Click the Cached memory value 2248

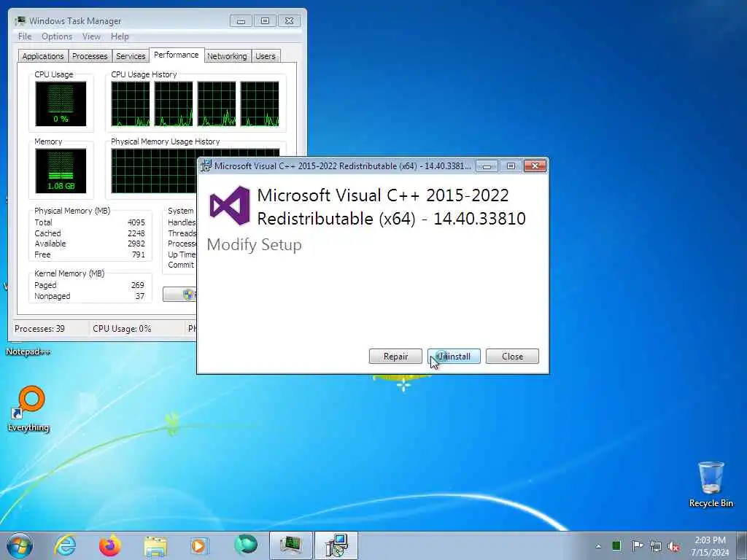point(136,233)
